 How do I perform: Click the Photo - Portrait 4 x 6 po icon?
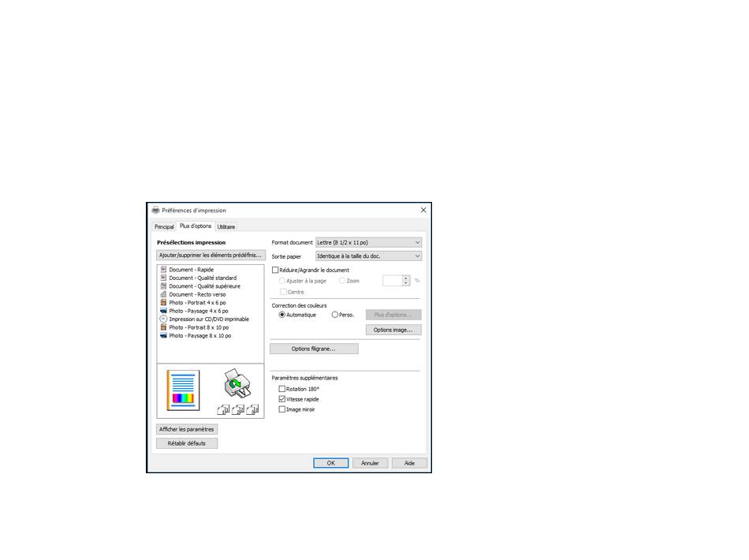point(163,302)
